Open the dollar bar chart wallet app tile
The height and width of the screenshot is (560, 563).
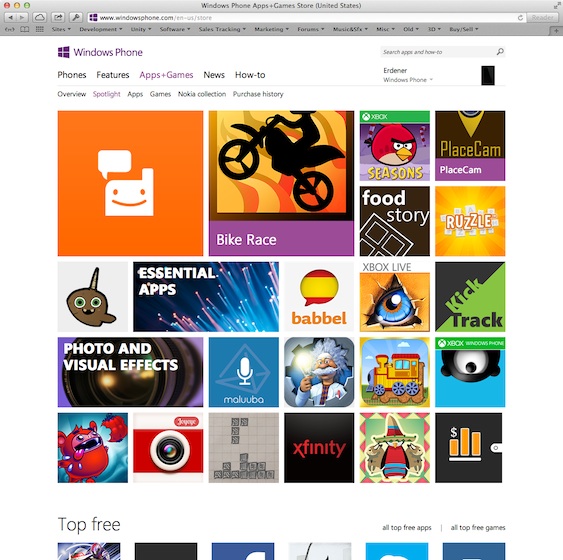(x=469, y=448)
